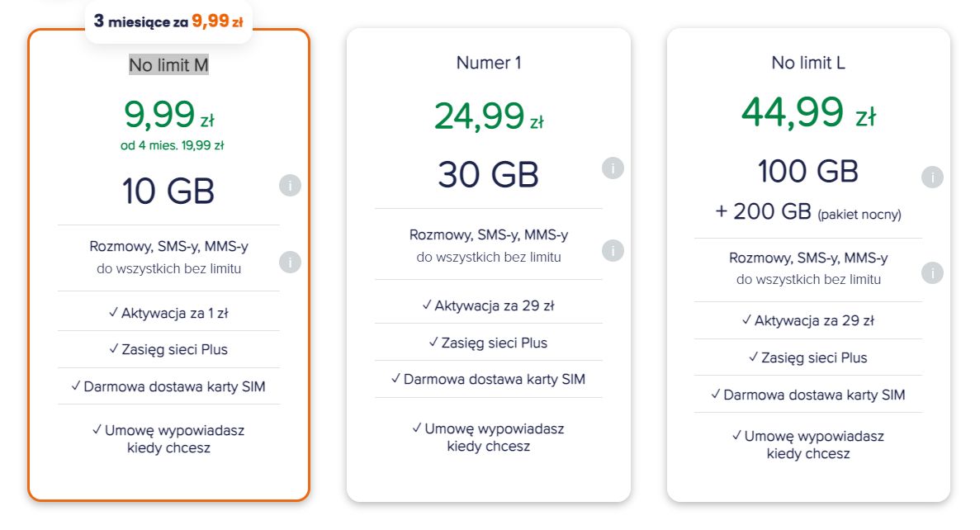Click info icon for Numer 1 Rozmowy row
Screen dimensions: 980x530
coord(613,250)
